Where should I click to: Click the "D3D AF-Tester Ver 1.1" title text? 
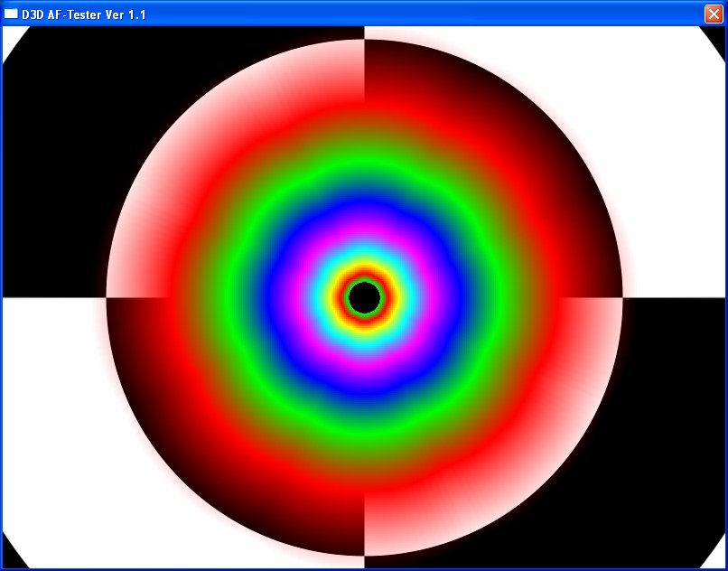(84, 14)
